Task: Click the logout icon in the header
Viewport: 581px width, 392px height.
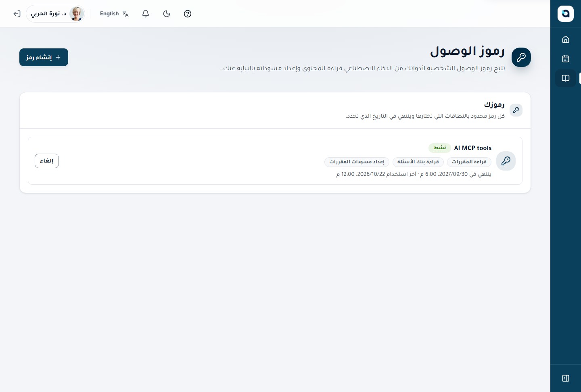Action: tap(17, 14)
